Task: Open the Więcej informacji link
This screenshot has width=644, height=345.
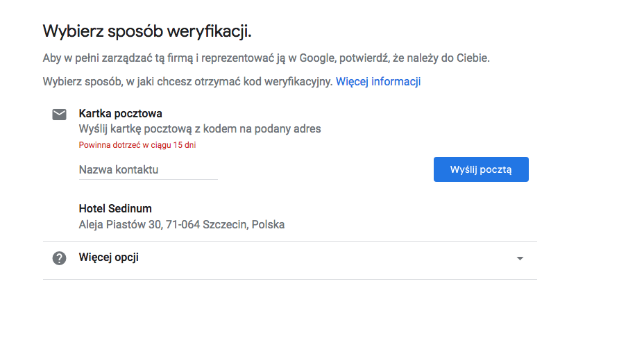Action: [x=378, y=81]
